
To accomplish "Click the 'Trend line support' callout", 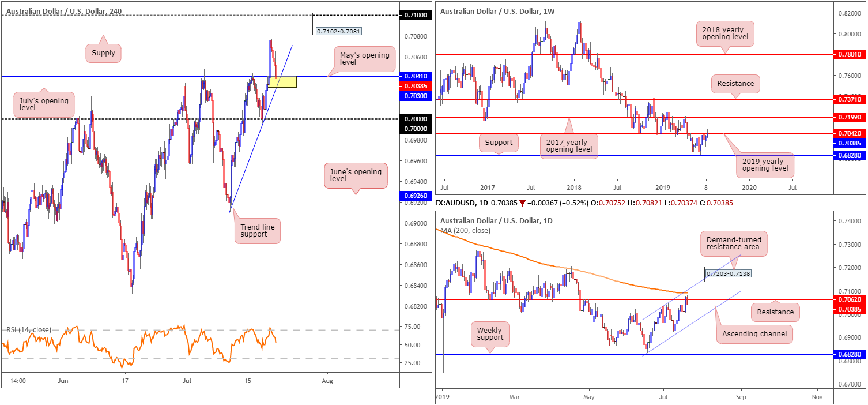I will coord(257,231).
